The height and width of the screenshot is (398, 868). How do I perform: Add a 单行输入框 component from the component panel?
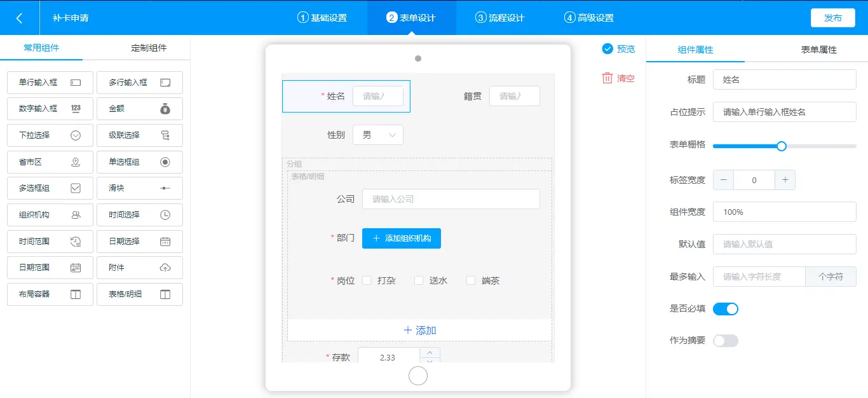50,82
